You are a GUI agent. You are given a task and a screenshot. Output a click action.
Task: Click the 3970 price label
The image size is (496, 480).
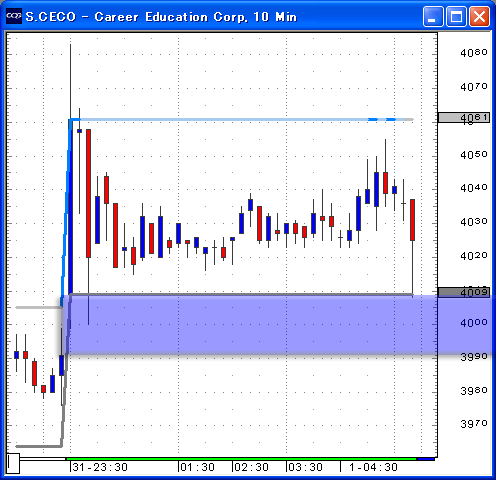point(473,424)
